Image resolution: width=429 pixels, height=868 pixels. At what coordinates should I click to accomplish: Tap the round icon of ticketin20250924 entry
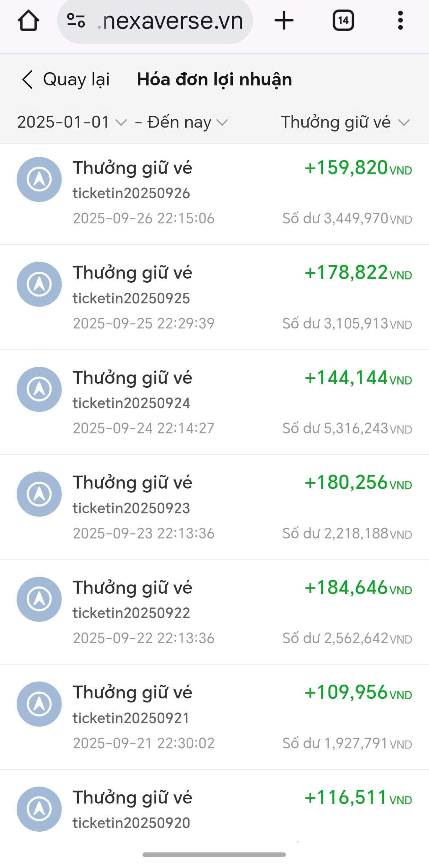point(39,389)
